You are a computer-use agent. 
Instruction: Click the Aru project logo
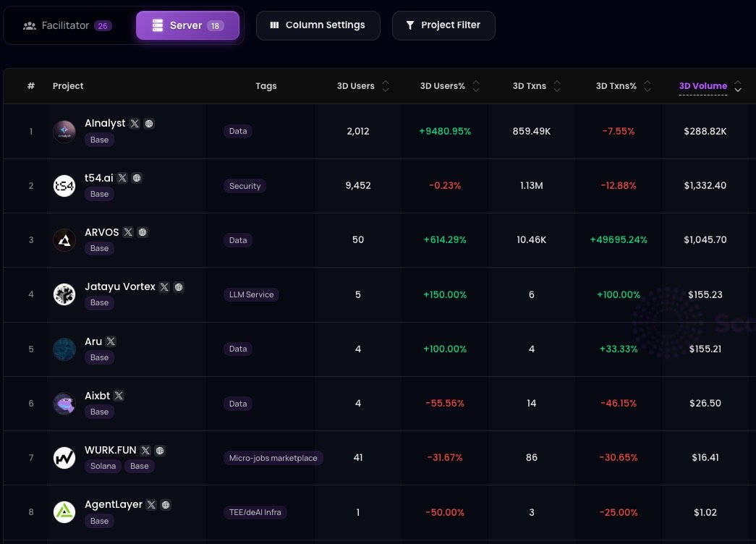pyautogui.click(x=64, y=349)
